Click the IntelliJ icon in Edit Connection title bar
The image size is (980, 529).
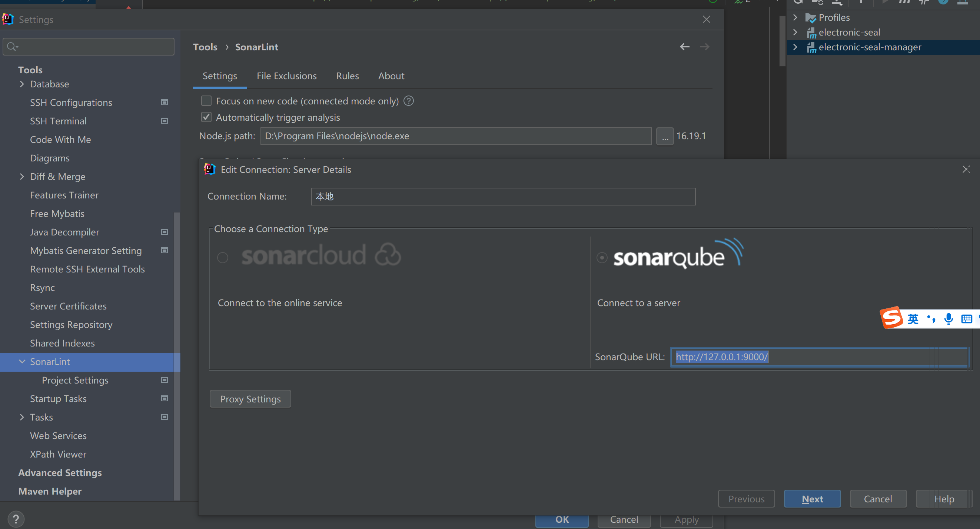pyautogui.click(x=210, y=169)
